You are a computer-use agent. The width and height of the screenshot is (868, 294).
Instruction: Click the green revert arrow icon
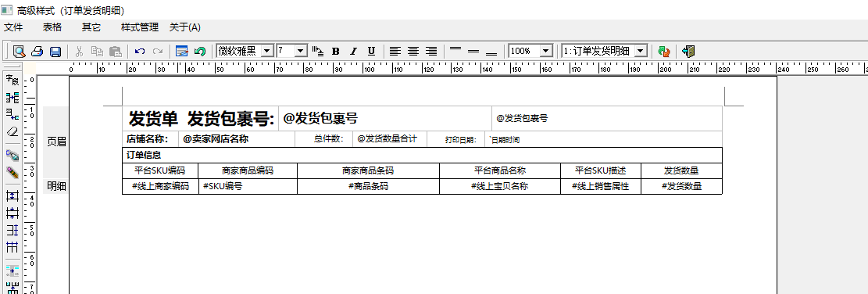[x=200, y=52]
